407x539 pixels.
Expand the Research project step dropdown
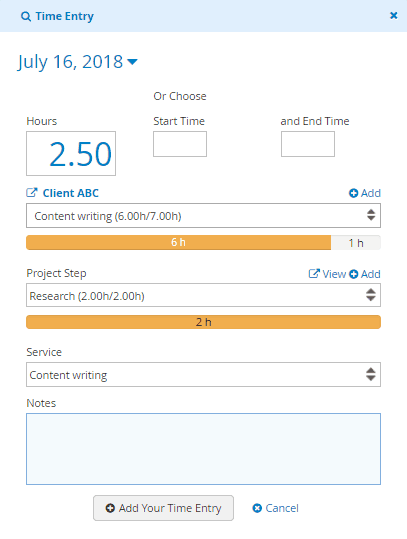(203, 295)
